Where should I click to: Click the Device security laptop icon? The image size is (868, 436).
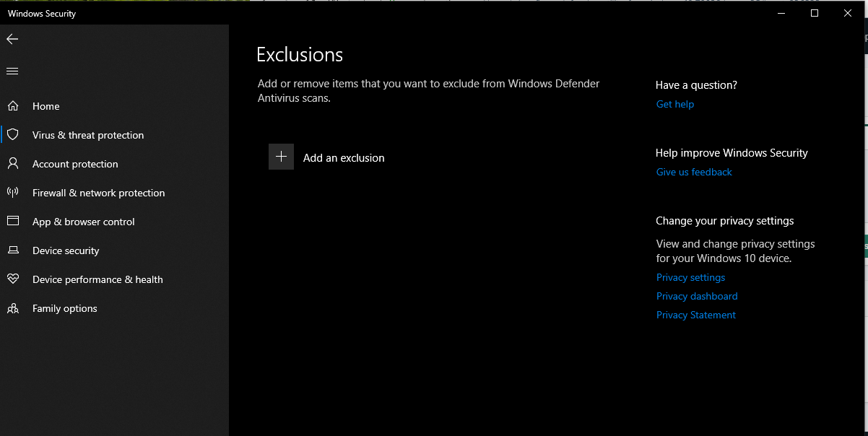12,250
